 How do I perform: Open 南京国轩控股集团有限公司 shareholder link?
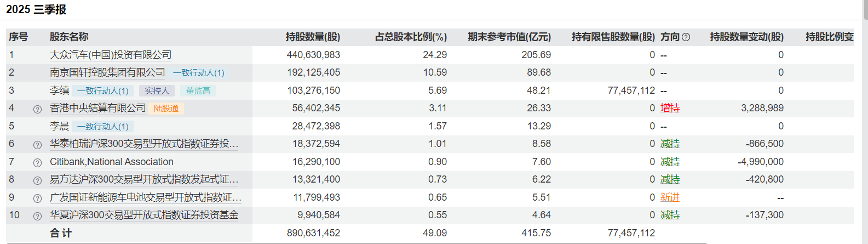107,72
